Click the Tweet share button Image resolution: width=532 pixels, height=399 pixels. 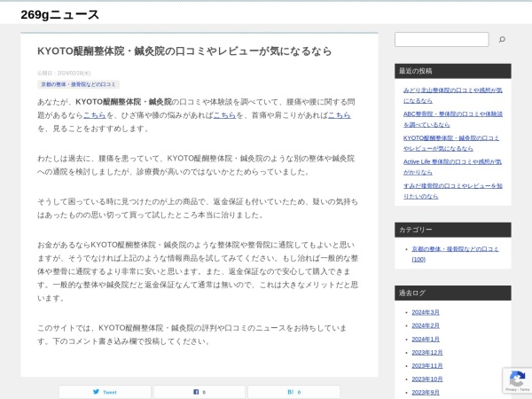(105, 392)
